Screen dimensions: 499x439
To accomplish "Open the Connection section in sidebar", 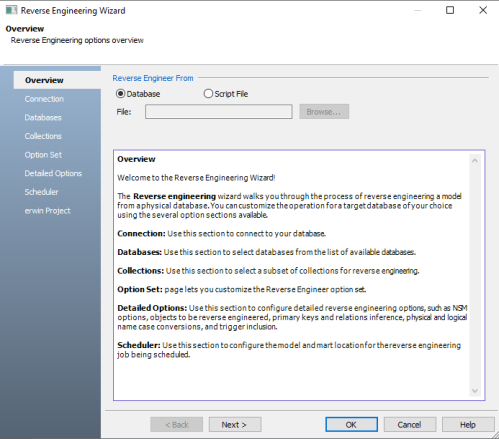I will (44, 99).
